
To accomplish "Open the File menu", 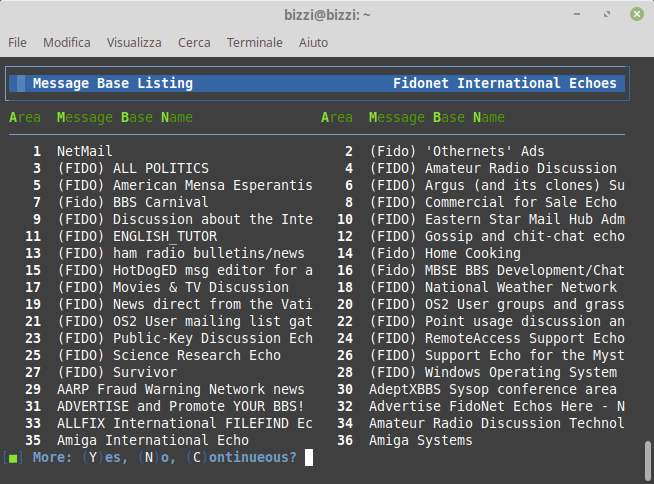I will tap(17, 43).
